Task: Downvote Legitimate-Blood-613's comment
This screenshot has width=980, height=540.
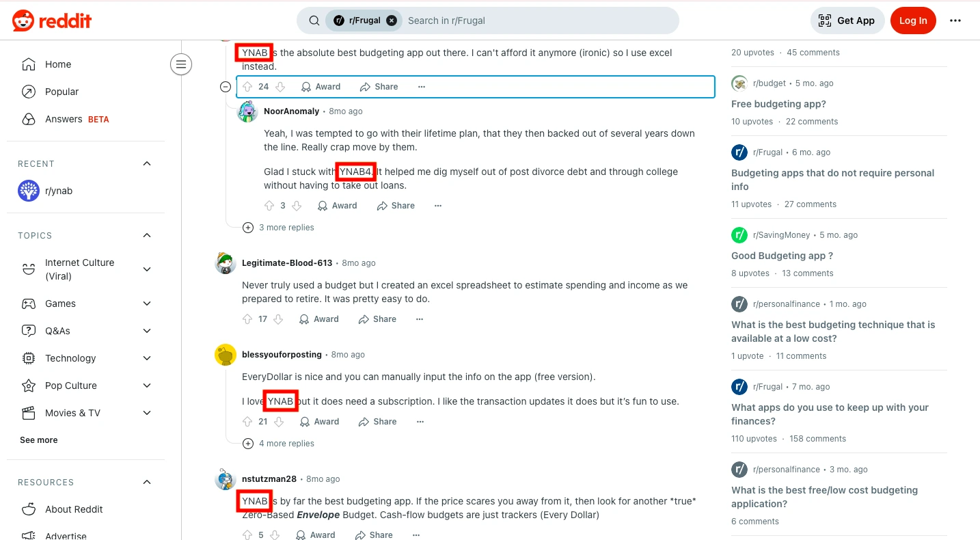Action: tap(280, 319)
